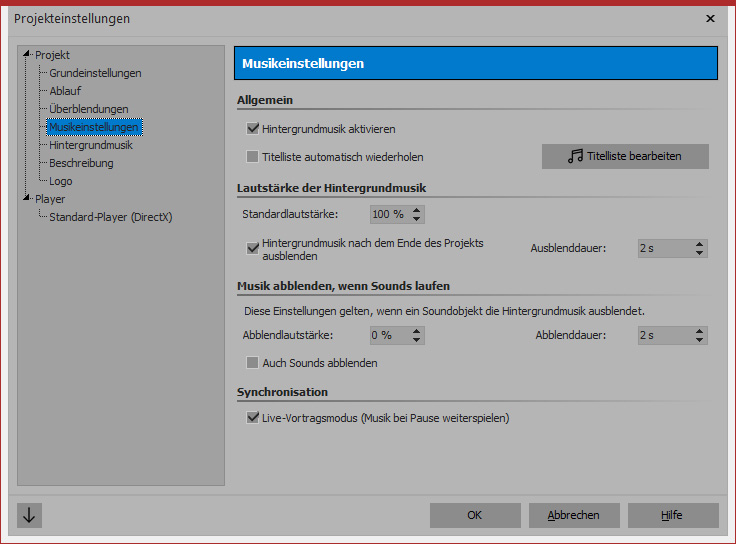736x544 pixels.
Task: Click Musik abblenden, wenn Sounds laufen heading
Action: 343,286
